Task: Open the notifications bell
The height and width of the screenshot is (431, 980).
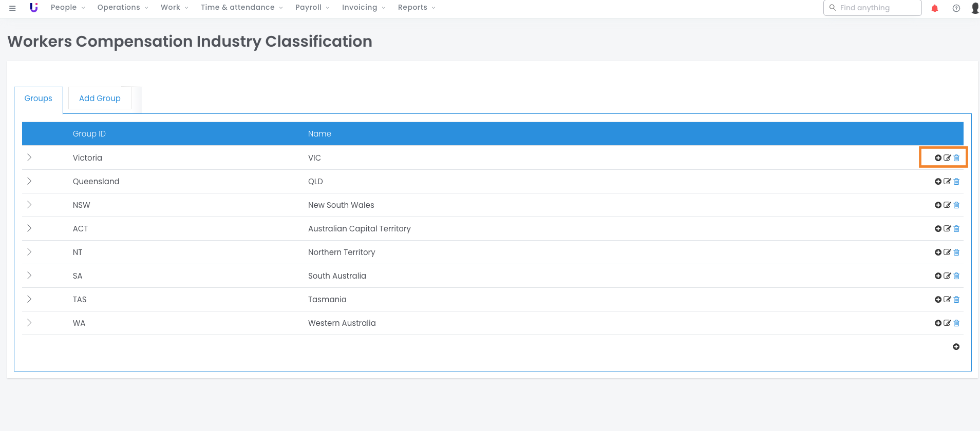Action: click(x=935, y=8)
